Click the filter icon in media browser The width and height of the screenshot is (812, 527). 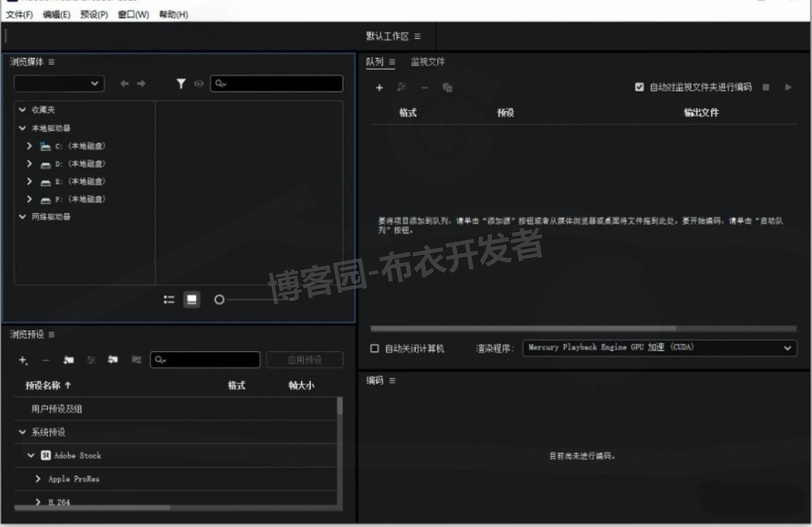[x=181, y=83]
